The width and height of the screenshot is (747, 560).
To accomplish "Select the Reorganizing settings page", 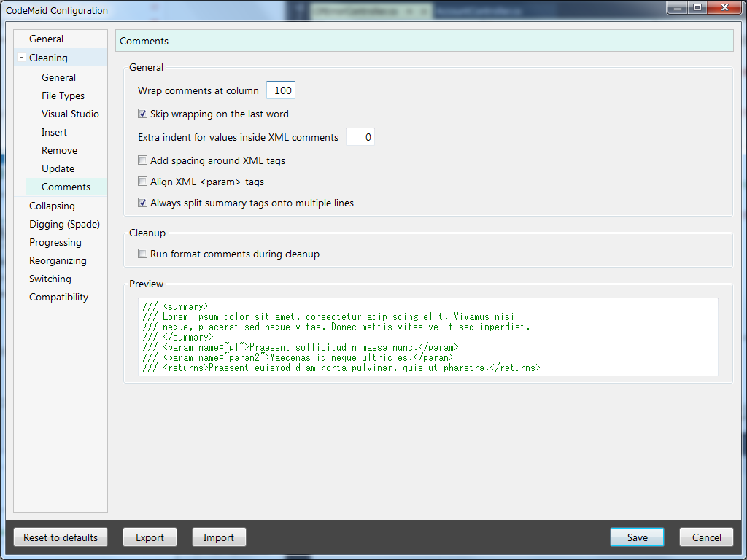I will [x=58, y=260].
